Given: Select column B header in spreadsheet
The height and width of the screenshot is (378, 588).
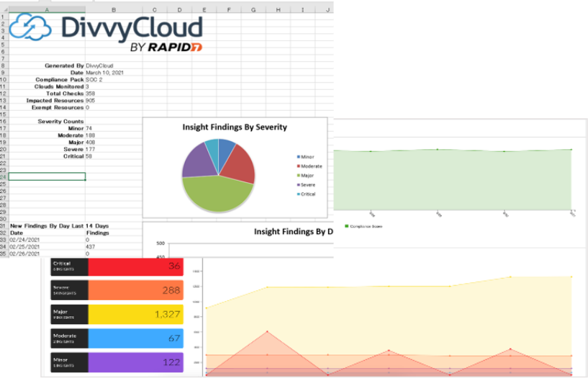Looking at the screenshot, I should coord(114,10).
